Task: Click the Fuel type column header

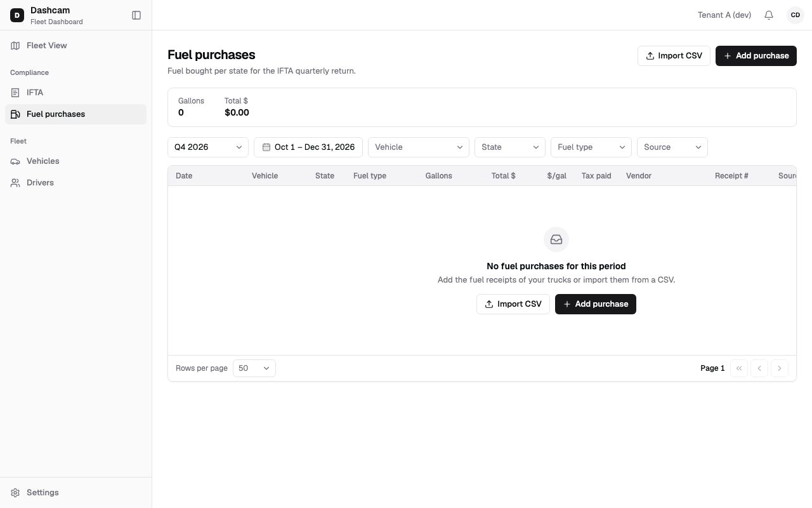Action: [x=370, y=176]
